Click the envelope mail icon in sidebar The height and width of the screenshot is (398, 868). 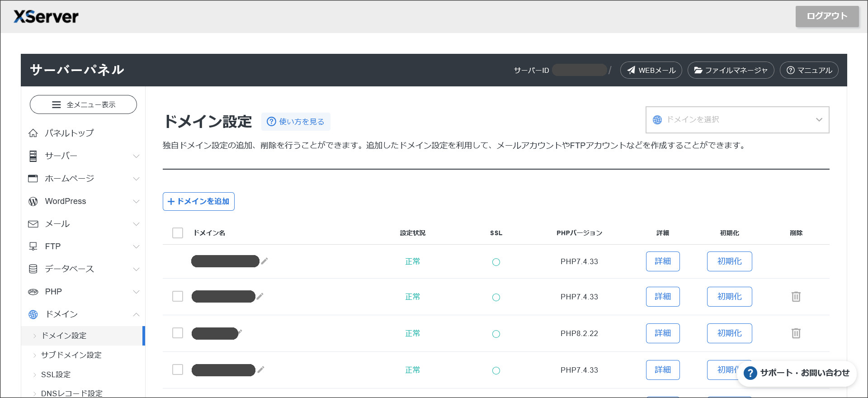(33, 224)
